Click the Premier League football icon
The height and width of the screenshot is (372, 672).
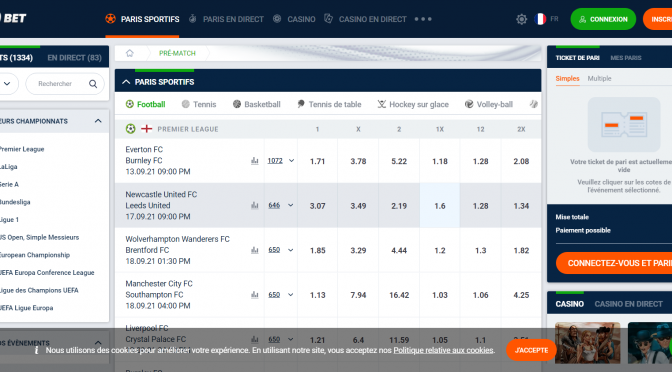click(x=130, y=129)
